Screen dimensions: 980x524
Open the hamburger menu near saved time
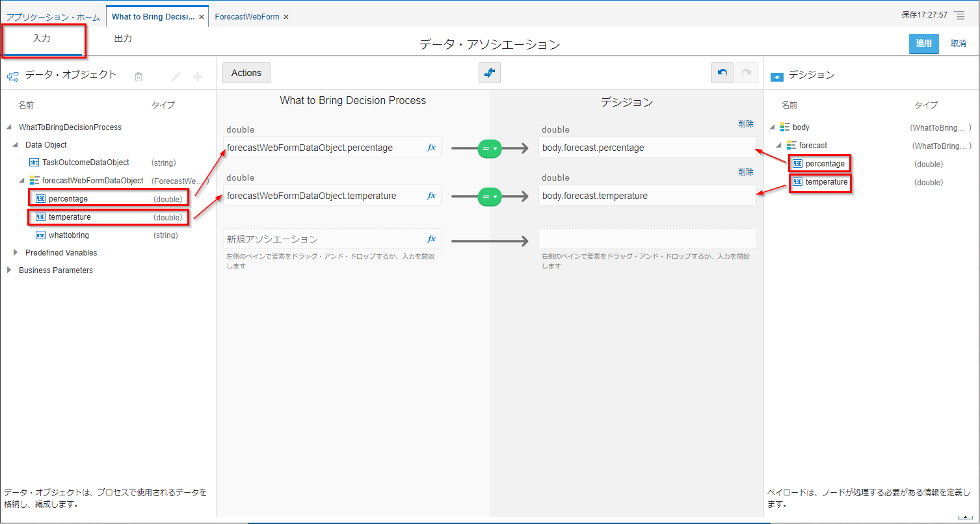tap(960, 15)
